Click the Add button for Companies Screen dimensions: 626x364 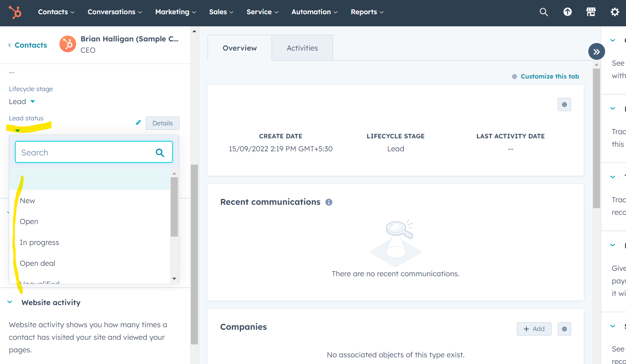[534, 329]
